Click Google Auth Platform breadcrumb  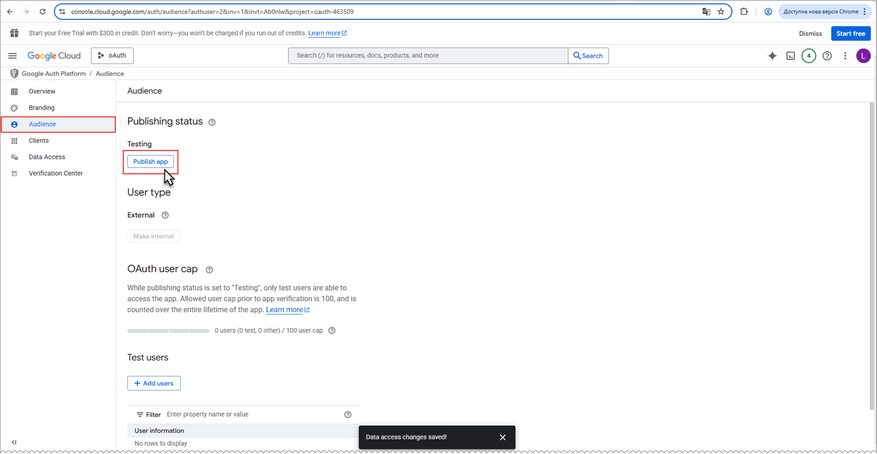tap(54, 74)
